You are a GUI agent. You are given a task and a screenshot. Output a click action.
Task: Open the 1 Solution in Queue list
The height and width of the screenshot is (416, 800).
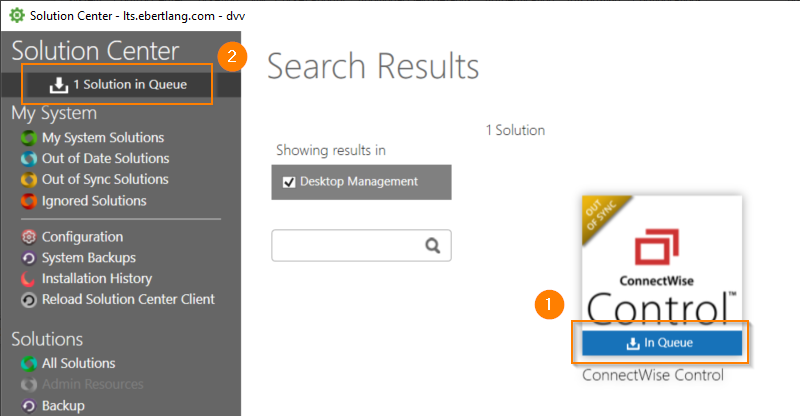click(x=119, y=85)
